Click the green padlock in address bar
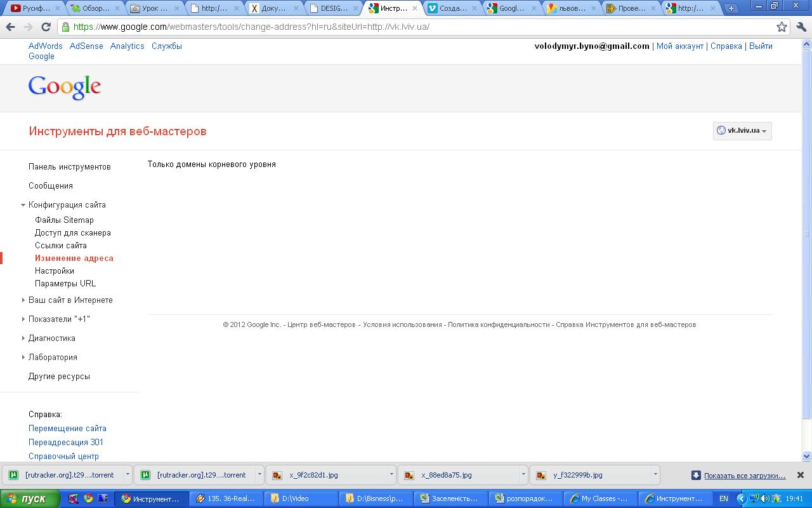The width and height of the screenshot is (812, 508). point(65,27)
